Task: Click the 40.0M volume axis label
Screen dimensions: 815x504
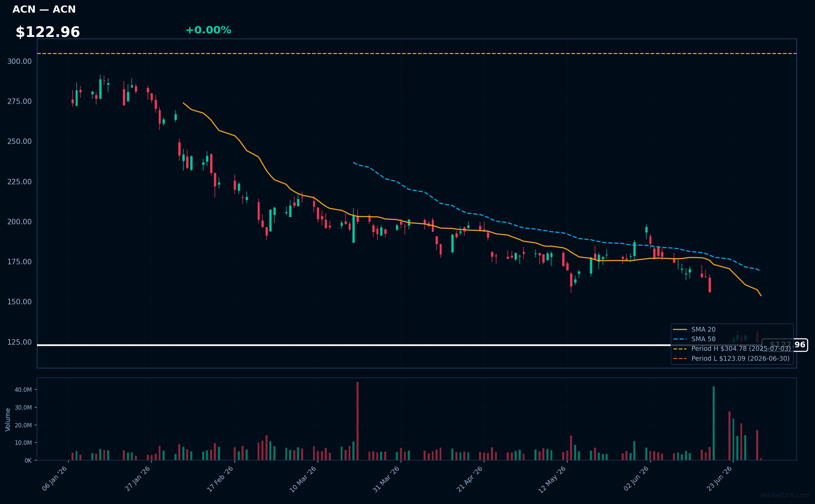Action: pyautogui.click(x=23, y=390)
